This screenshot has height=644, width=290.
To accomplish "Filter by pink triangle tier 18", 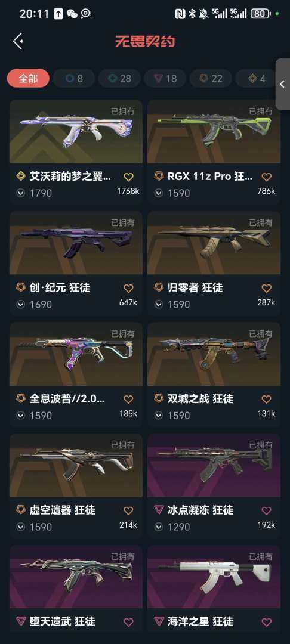I will pos(165,79).
